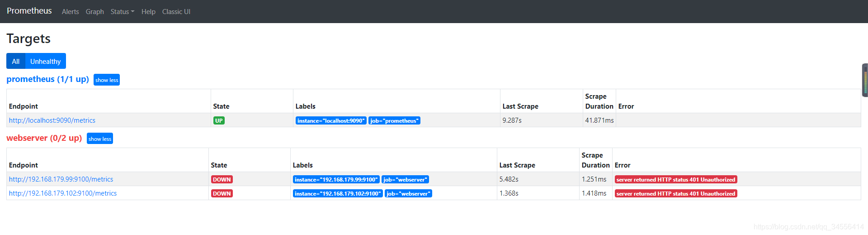Click DOWN badge for 192.168.179.102 target
This screenshot has height=235, width=868.
click(x=222, y=193)
